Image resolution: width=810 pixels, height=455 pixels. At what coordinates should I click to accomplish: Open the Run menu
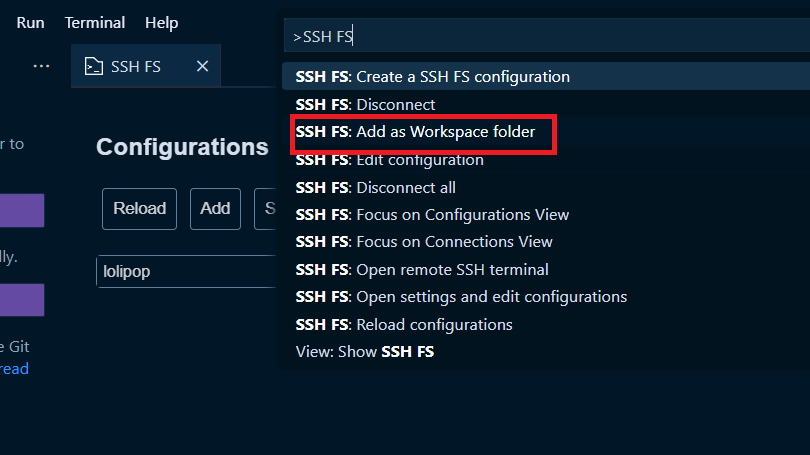click(30, 22)
